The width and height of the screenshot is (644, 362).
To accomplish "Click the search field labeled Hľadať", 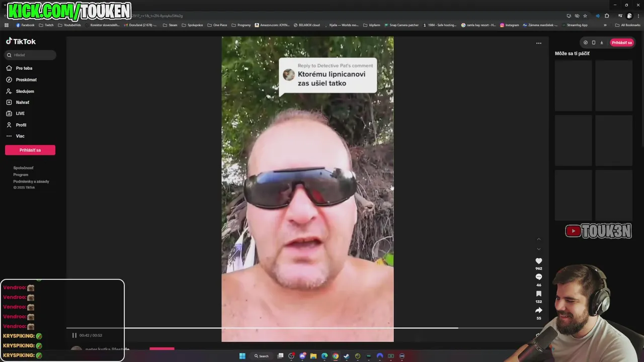I will (x=30, y=55).
